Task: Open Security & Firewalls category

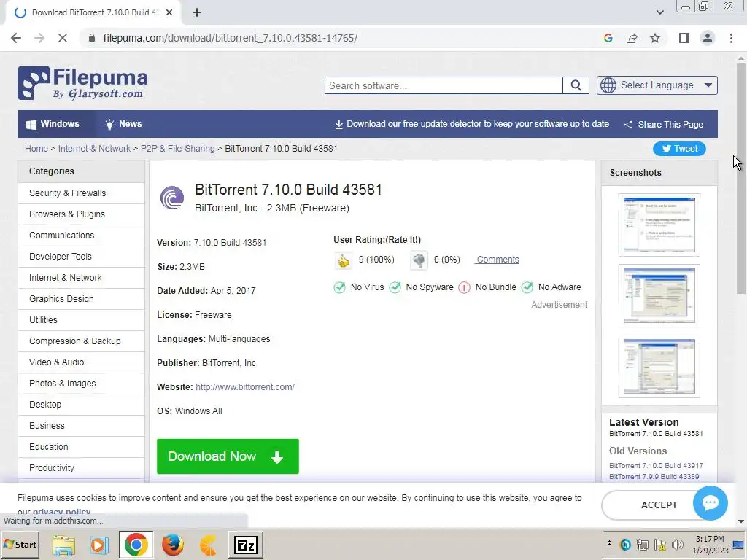Action: [81, 192]
